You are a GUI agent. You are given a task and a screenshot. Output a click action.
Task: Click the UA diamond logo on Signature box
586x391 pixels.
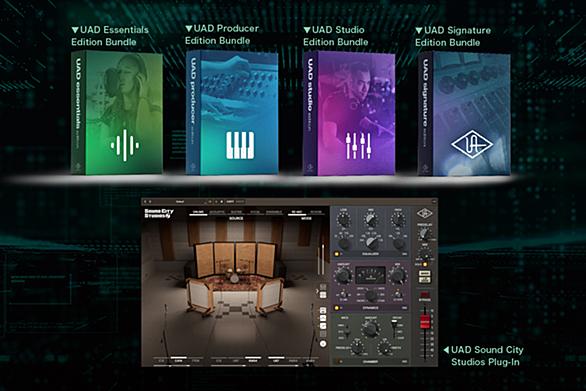[472, 143]
